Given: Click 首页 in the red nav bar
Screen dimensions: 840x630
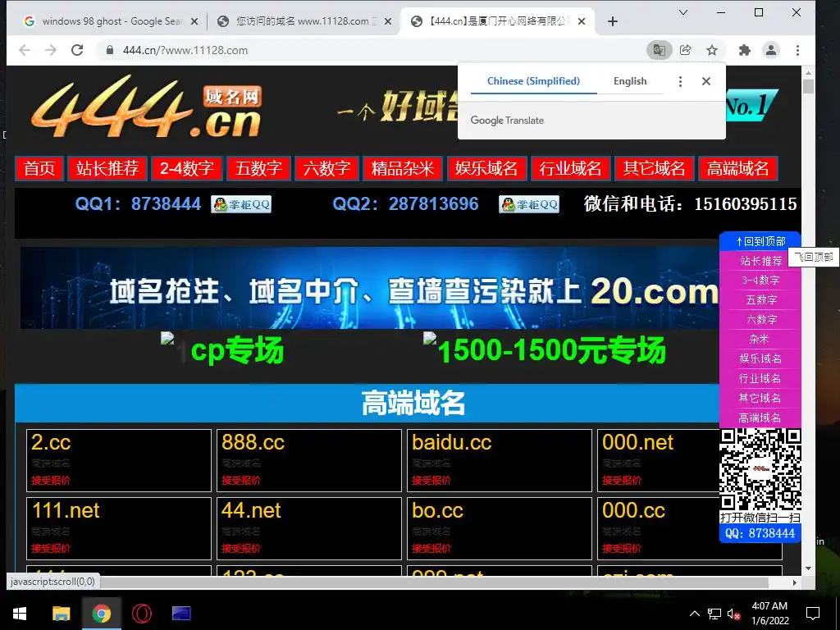Looking at the screenshot, I should click(x=39, y=168).
